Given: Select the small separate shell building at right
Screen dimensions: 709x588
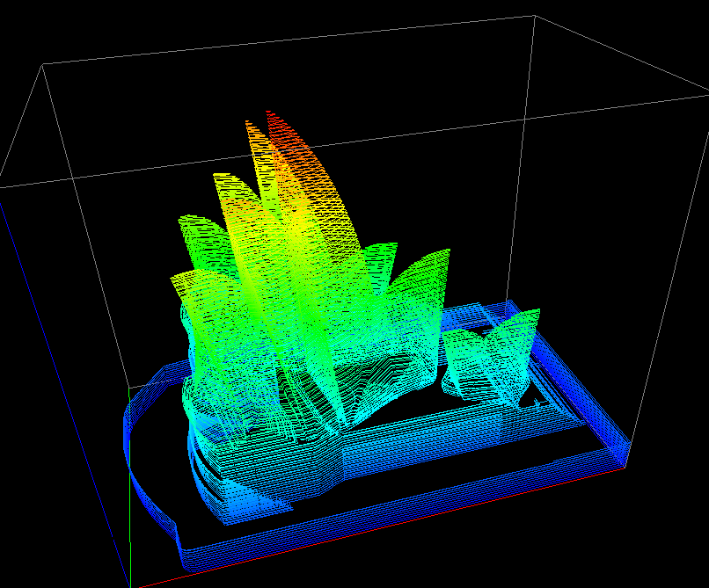Looking at the screenshot, I should (x=489, y=356).
